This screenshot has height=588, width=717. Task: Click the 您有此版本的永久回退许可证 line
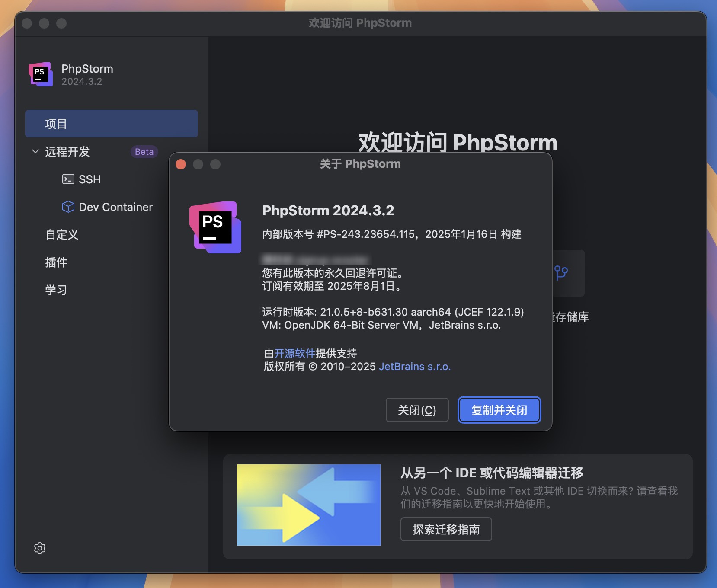pyautogui.click(x=334, y=273)
